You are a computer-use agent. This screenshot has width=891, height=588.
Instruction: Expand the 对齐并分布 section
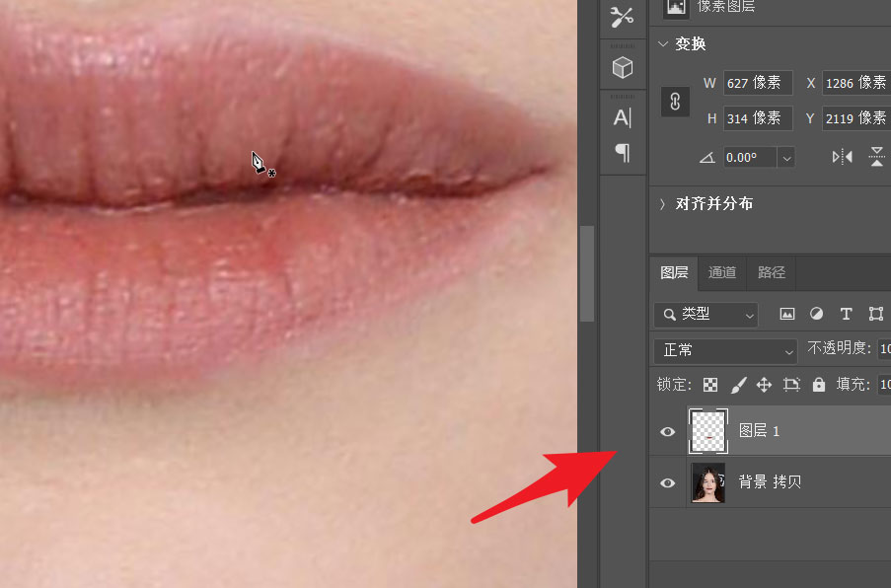[662, 204]
